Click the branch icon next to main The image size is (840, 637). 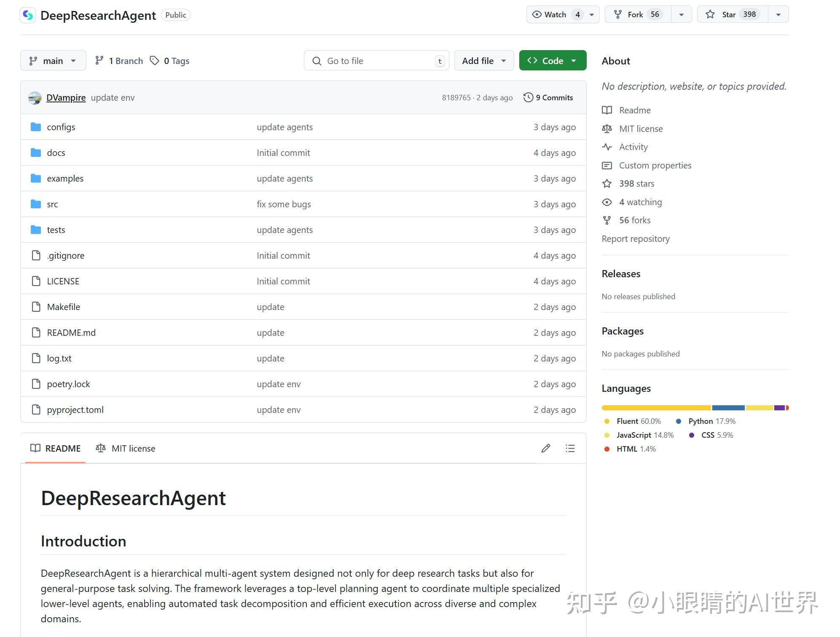tap(33, 60)
